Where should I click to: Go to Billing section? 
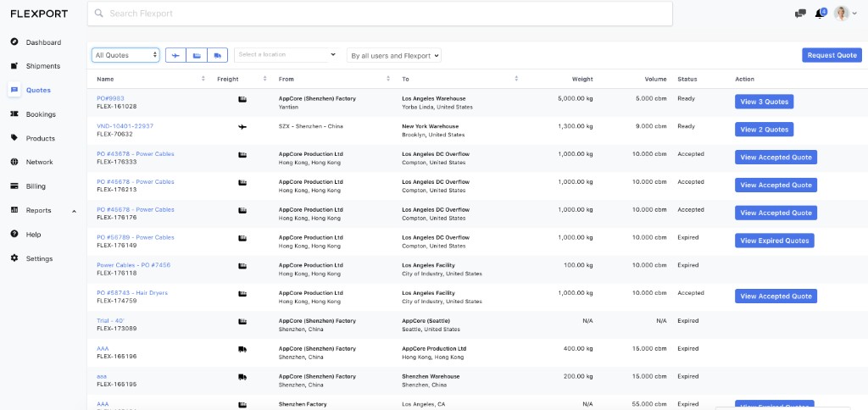tap(36, 186)
